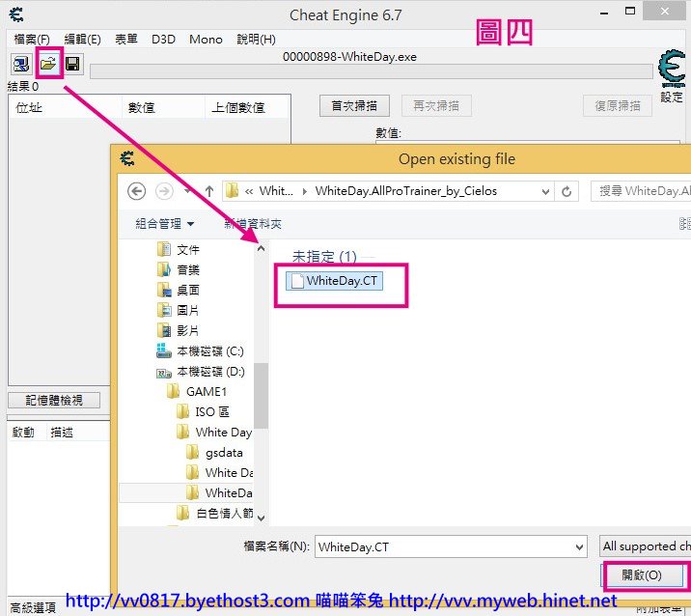Open 編輯(E) menu

[82, 40]
